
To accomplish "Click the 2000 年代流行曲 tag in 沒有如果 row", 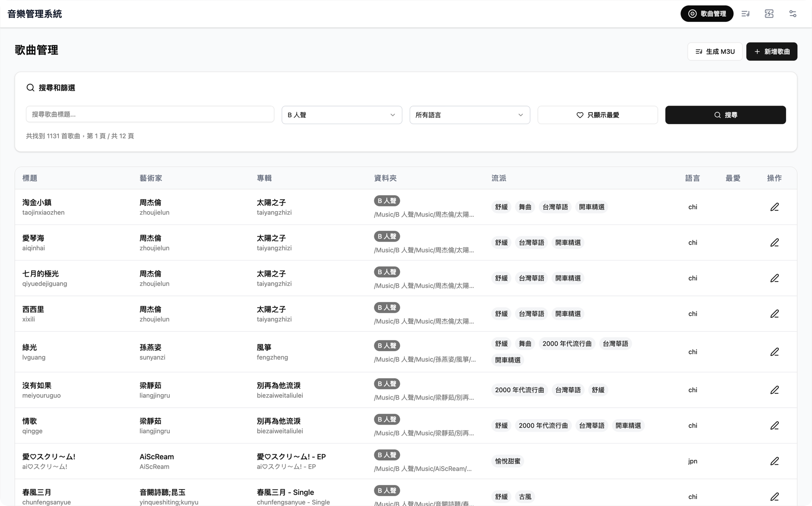I will tap(519, 390).
